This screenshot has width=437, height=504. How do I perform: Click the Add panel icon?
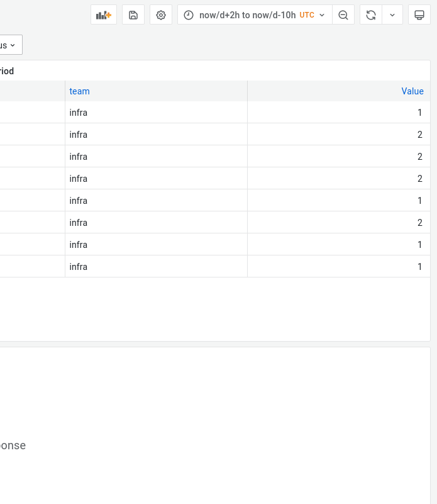(x=104, y=14)
